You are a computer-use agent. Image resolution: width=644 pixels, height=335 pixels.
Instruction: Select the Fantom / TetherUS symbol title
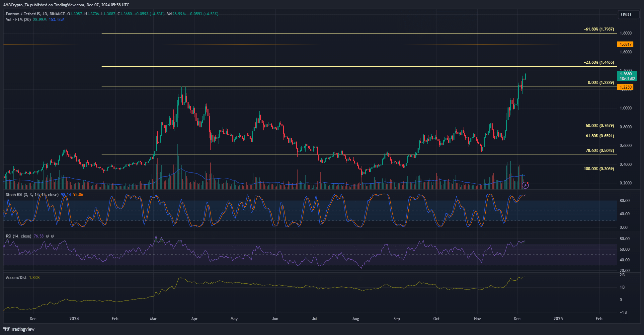click(x=23, y=14)
